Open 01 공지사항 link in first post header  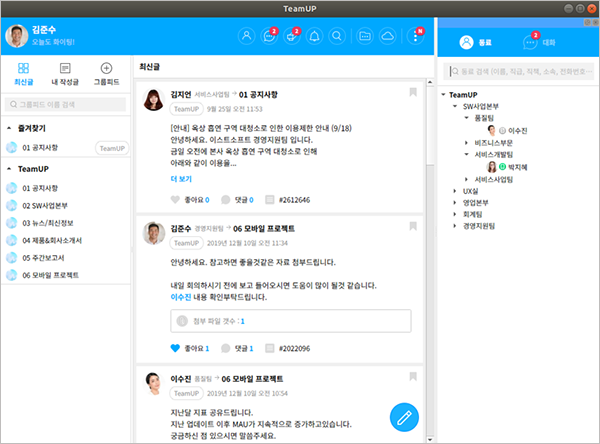pos(258,95)
